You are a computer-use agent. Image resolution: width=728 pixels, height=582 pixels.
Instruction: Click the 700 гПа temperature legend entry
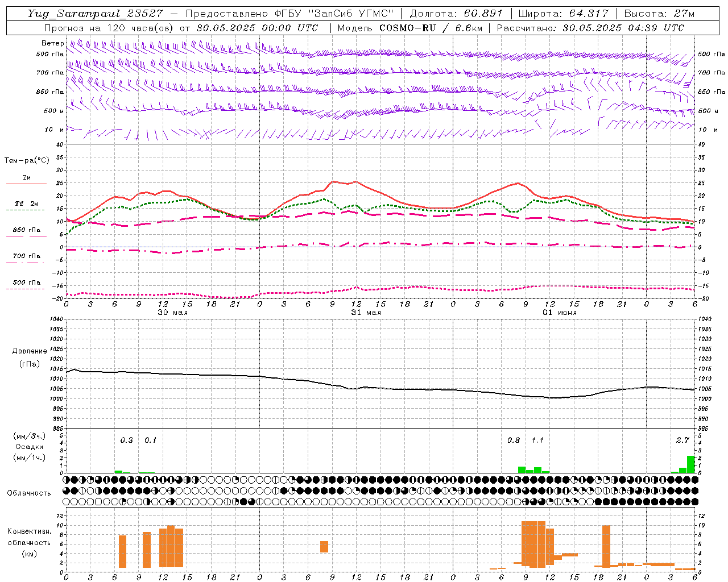pos(26,256)
